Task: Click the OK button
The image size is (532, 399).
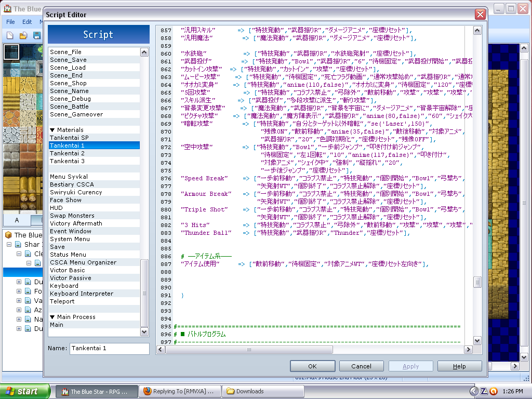Action: 312,366
